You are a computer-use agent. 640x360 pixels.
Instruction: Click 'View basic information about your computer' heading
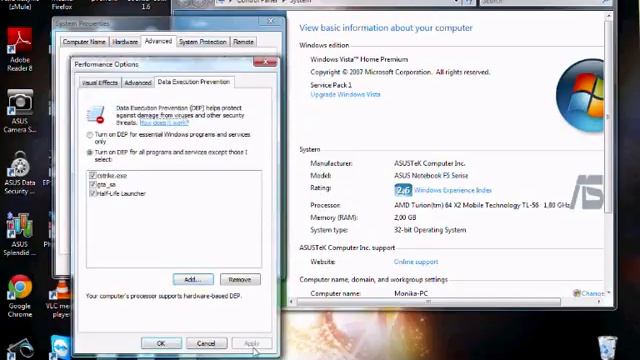tap(386, 28)
